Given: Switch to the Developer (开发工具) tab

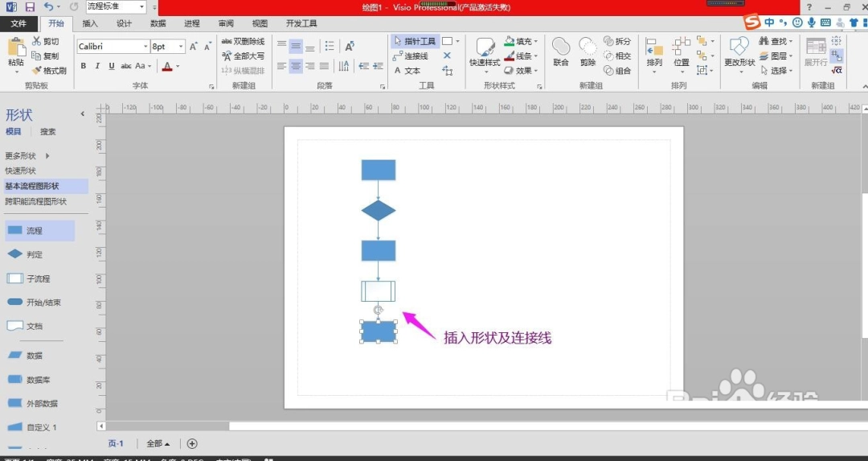Looking at the screenshot, I should pyautogui.click(x=301, y=23).
